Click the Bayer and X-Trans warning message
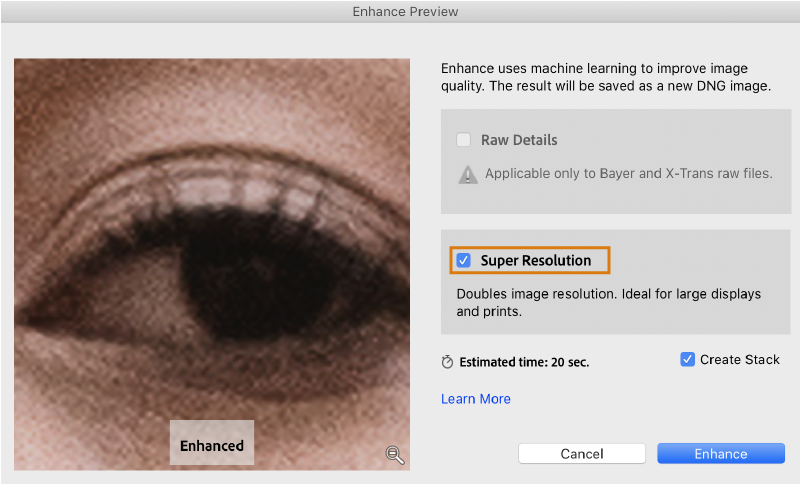The height and width of the screenshot is (484, 800). (x=628, y=174)
